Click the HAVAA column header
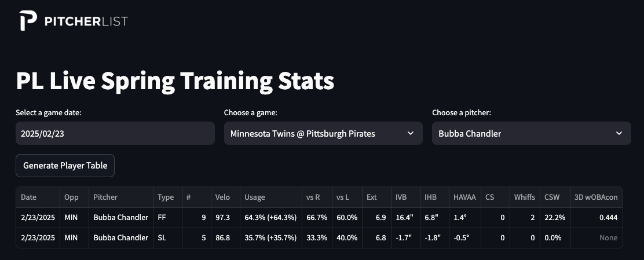Viewport: 644px width, 260px height. 465,197
